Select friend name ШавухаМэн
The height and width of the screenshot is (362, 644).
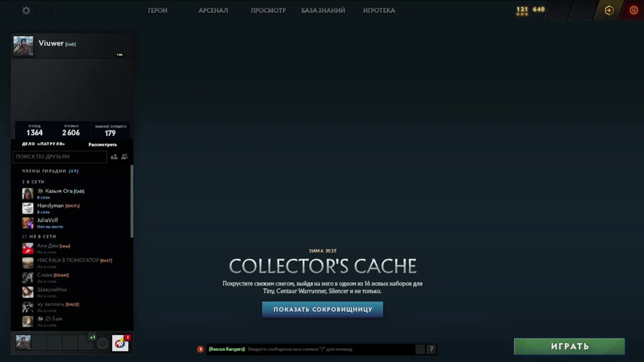pyautogui.click(x=52, y=290)
